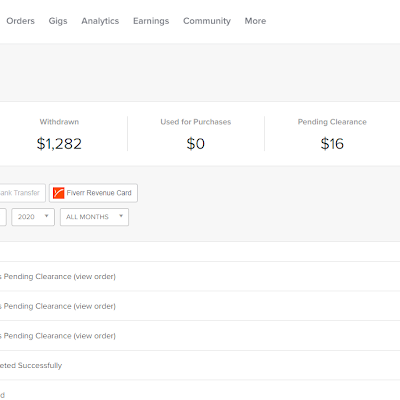Select the $16 Pending Clearance amount
Image resolution: width=400 pixels, height=400 pixels.
[332, 144]
